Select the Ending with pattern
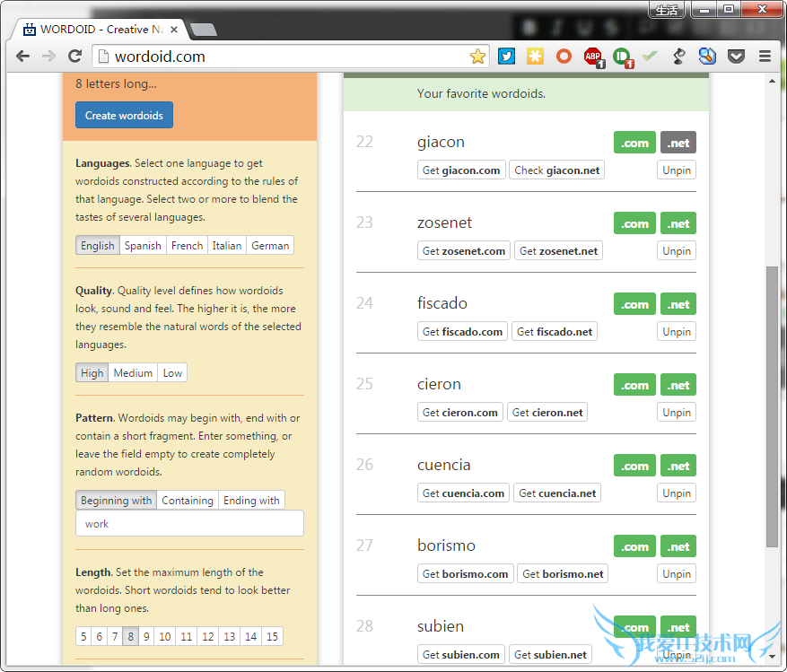 pos(251,501)
